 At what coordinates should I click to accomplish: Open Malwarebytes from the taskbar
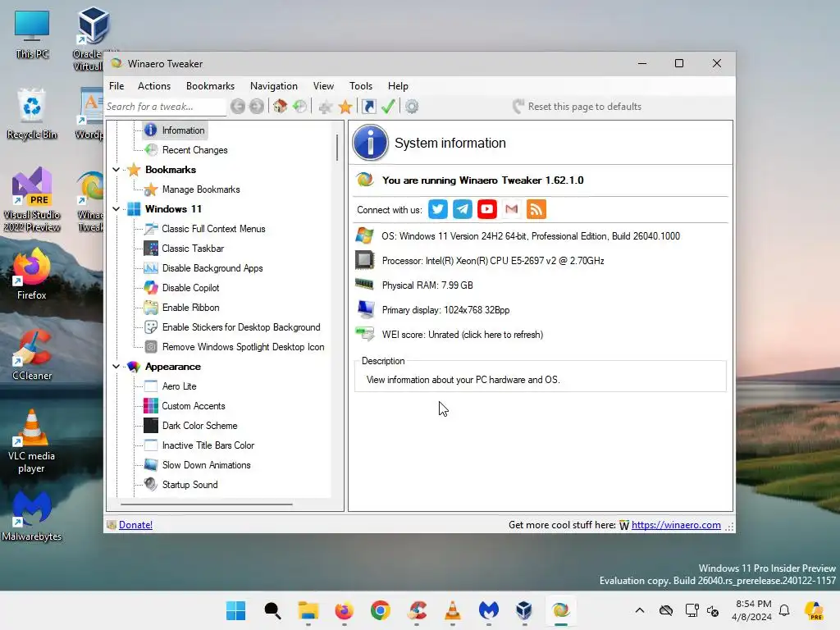(x=489, y=610)
